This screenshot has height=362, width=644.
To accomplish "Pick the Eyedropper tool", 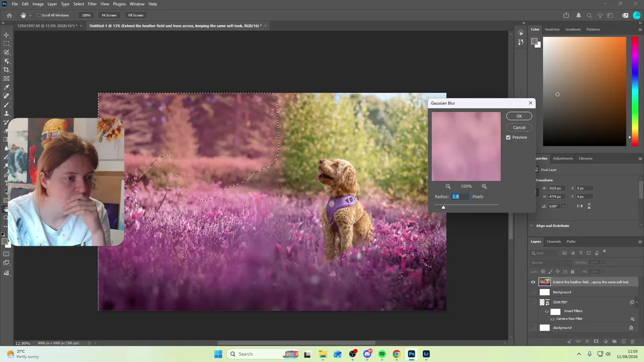I will coord(7,87).
